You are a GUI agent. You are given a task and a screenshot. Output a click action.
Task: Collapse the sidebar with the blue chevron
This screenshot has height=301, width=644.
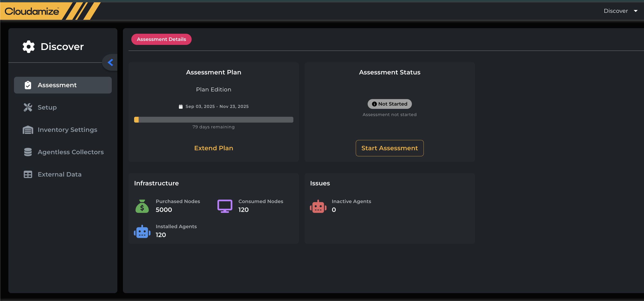(110, 62)
